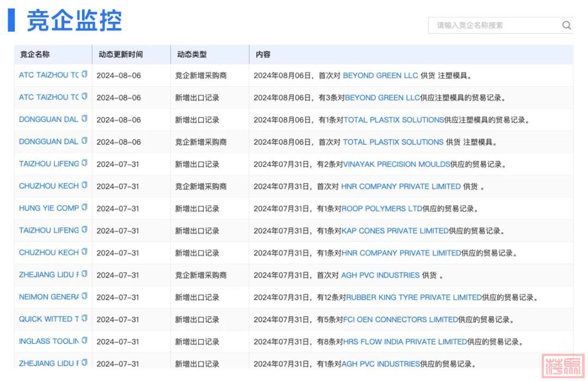Copy icon in 有1条对TOTAL PLASTIX SOLUTIONS row

click(x=84, y=118)
